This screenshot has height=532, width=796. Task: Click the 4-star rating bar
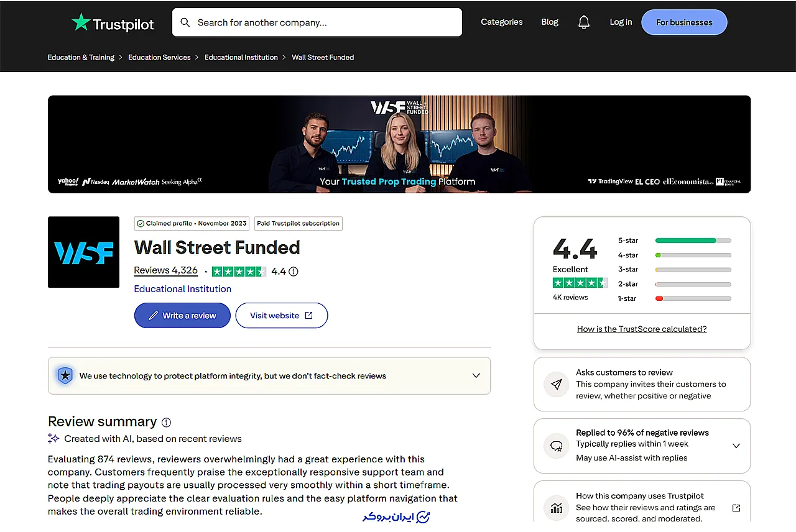pos(693,255)
